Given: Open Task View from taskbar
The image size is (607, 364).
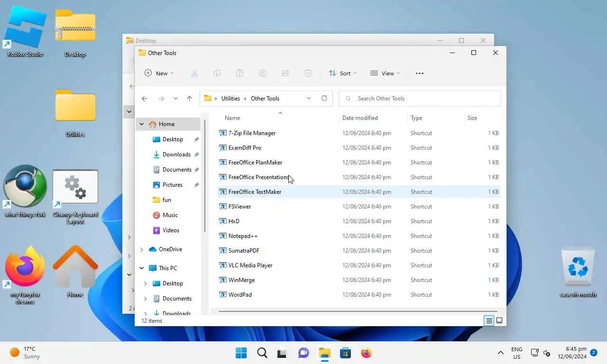Looking at the screenshot, I should point(282,353).
